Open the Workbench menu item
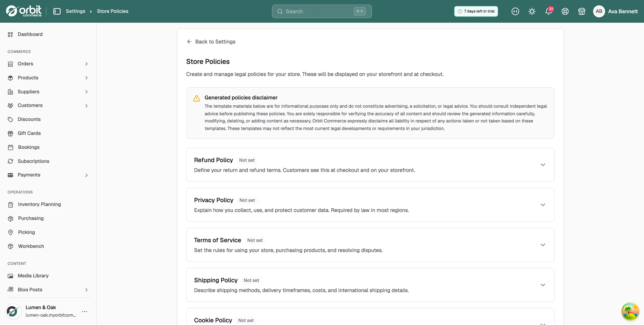 48,246
